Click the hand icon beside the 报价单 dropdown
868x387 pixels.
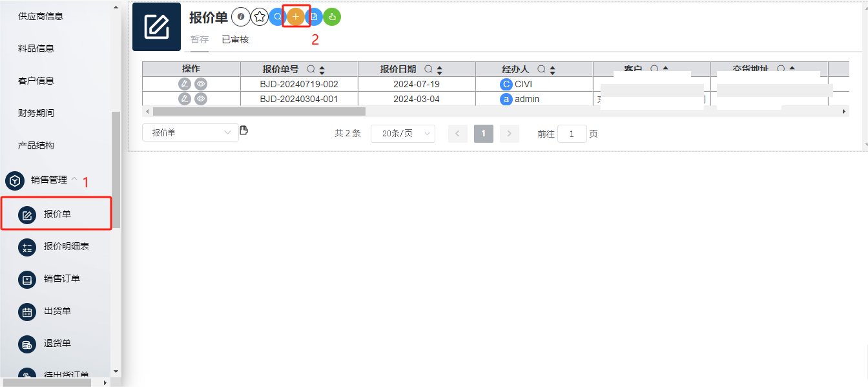[244, 131]
